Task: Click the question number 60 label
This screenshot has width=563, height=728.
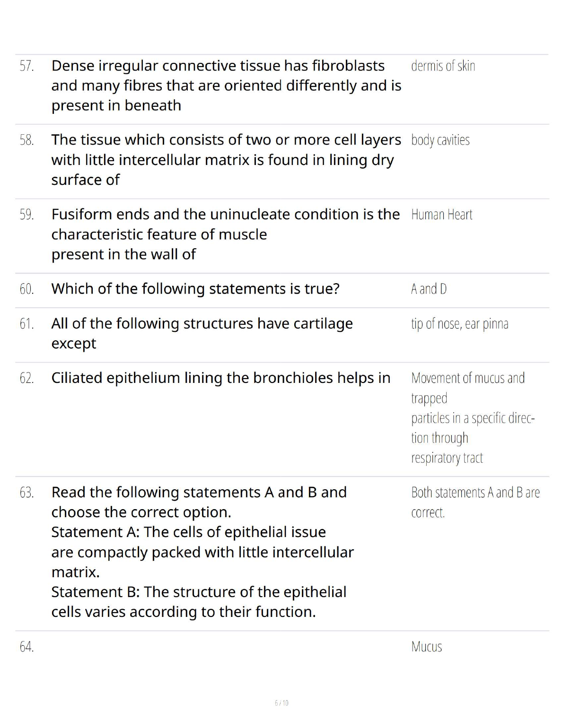Action: [26, 289]
